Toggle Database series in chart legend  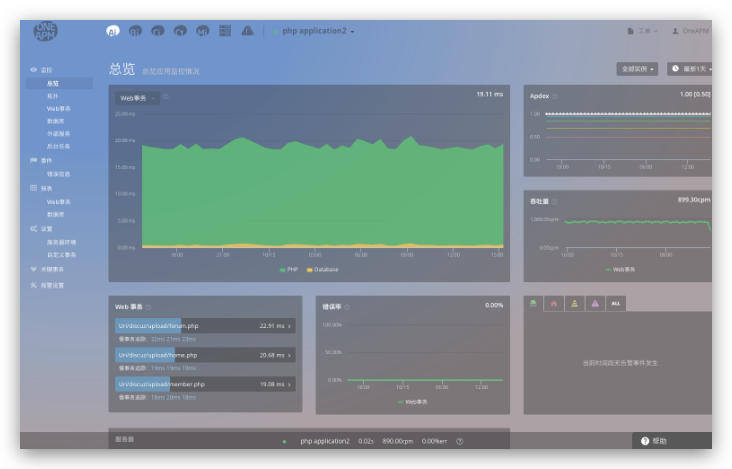pos(322,270)
